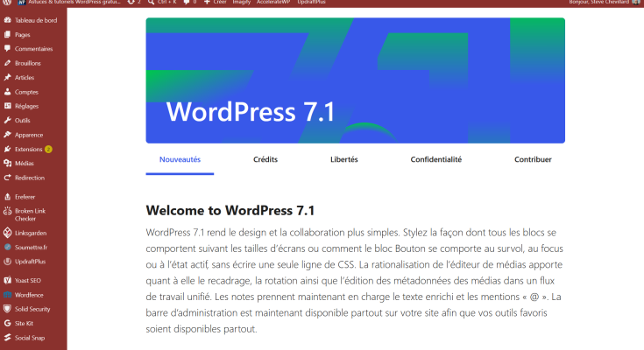The width and height of the screenshot is (644, 350).
Task: Open the Bonjour user account menu
Action: [x=604, y=2]
